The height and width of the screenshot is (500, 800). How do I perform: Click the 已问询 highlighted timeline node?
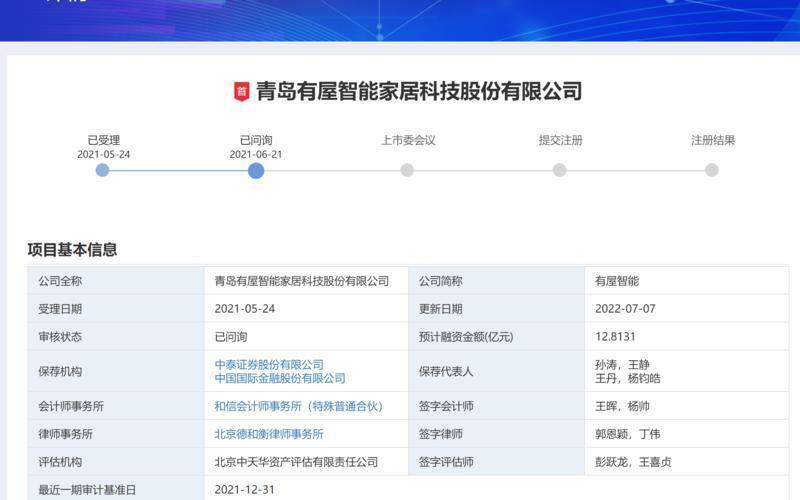256,170
